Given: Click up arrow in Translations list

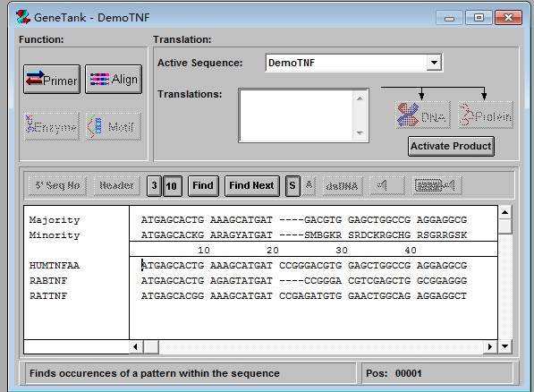Looking at the screenshot, I should coord(360,98).
